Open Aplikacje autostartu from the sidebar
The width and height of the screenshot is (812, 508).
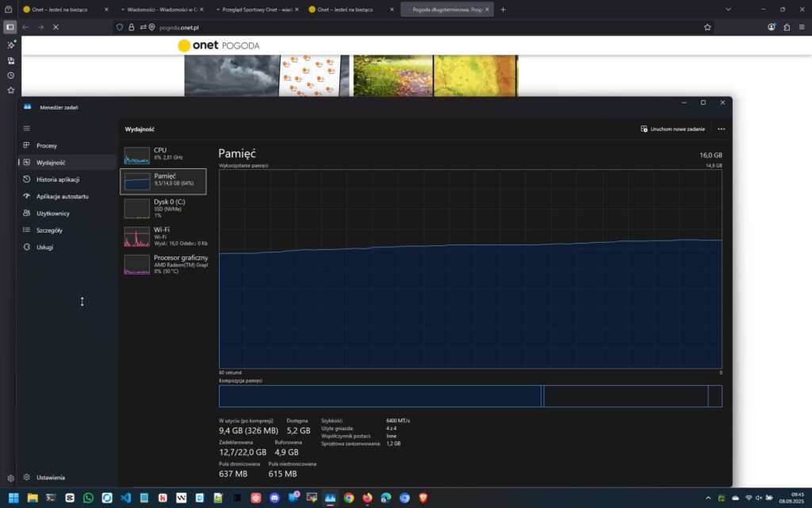click(x=62, y=196)
